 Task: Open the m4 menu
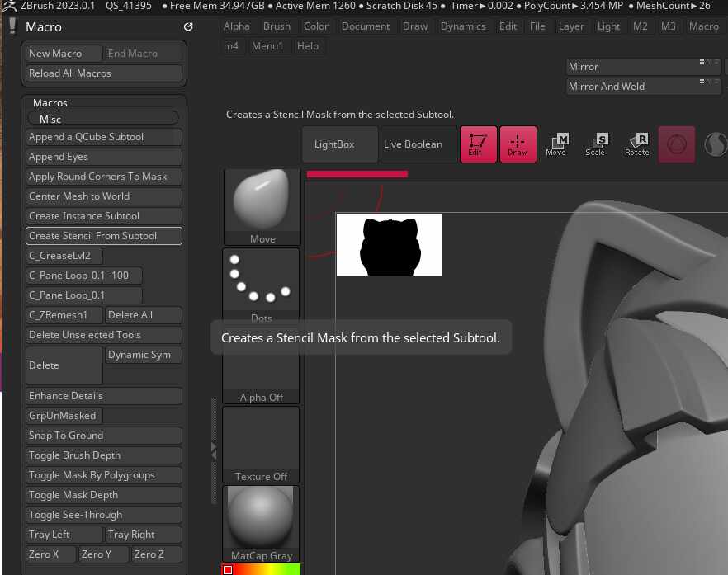coord(231,46)
